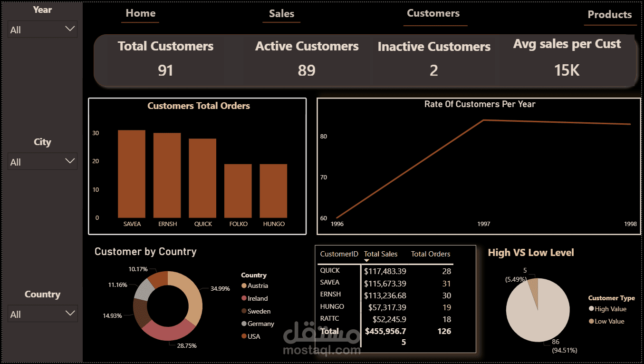The image size is (644, 364).
Task: Expand the City filter dropdown
Action: coord(42,162)
